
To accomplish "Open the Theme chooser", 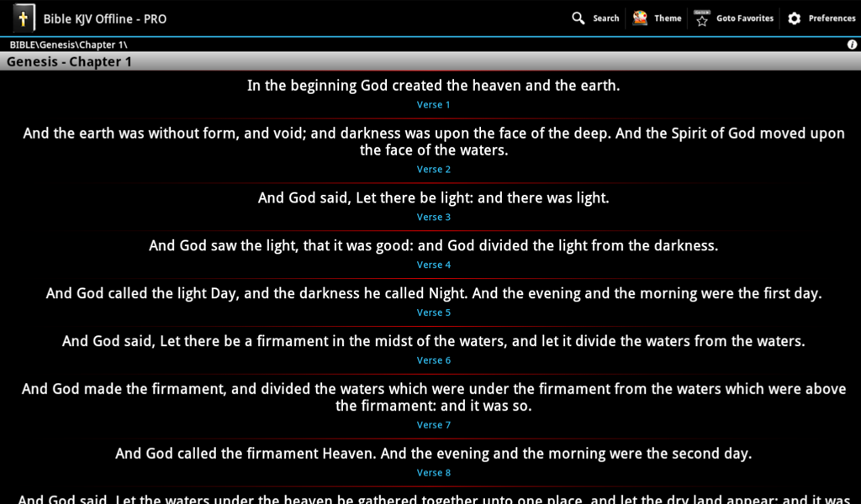I will click(657, 18).
